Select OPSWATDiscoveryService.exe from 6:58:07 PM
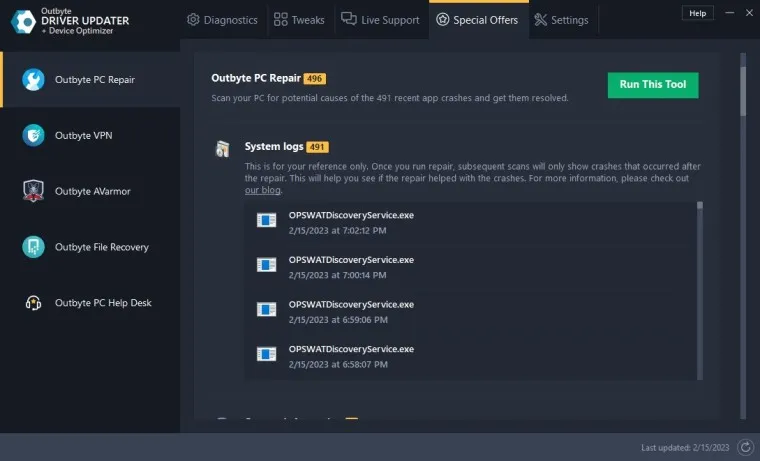 coord(470,356)
